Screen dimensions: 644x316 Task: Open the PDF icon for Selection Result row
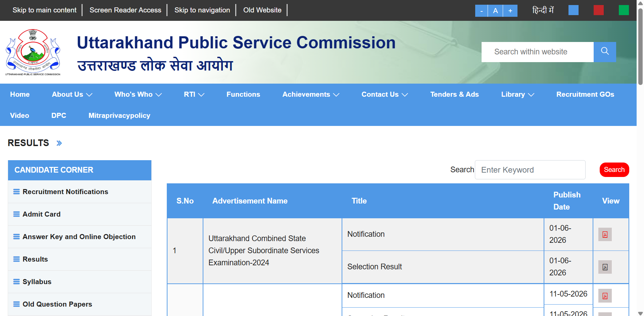(x=605, y=267)
